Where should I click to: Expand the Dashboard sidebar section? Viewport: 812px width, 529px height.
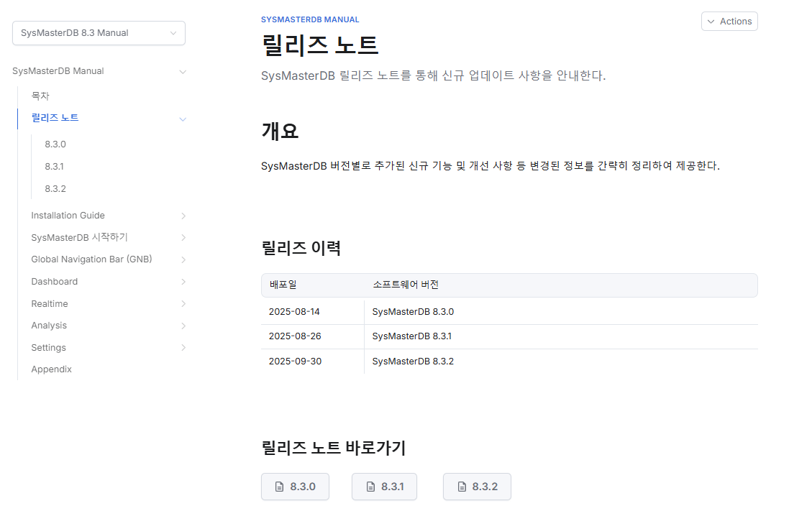[183, 282]
